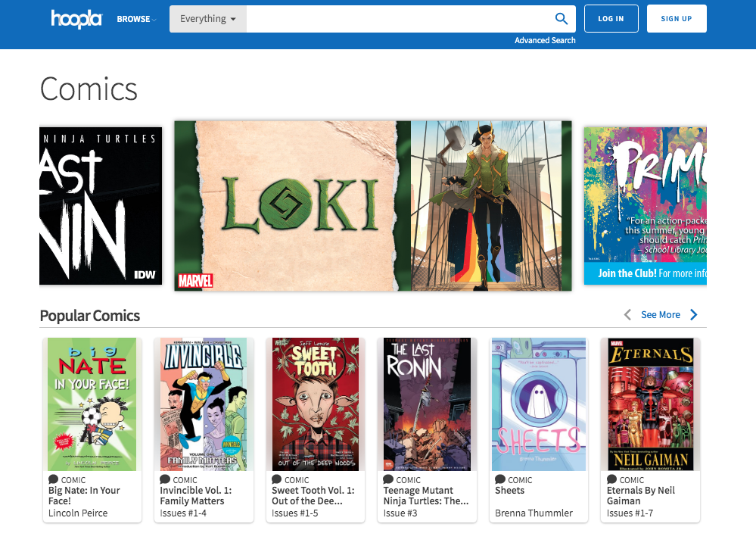Click 'Issues #1-4' under Invincible
756x549 pixels.
[183, 513]
